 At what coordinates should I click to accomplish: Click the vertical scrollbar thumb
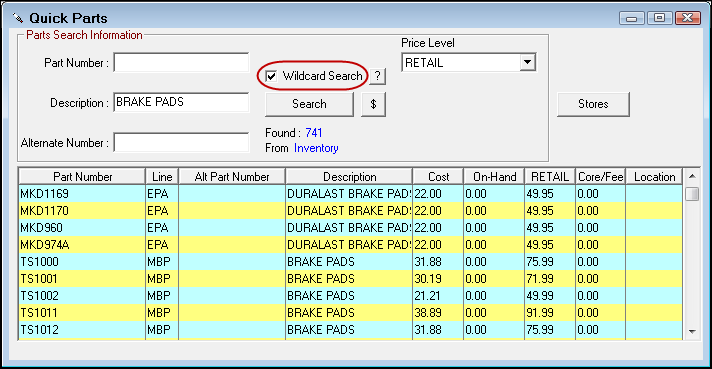[x=692, y=194]
